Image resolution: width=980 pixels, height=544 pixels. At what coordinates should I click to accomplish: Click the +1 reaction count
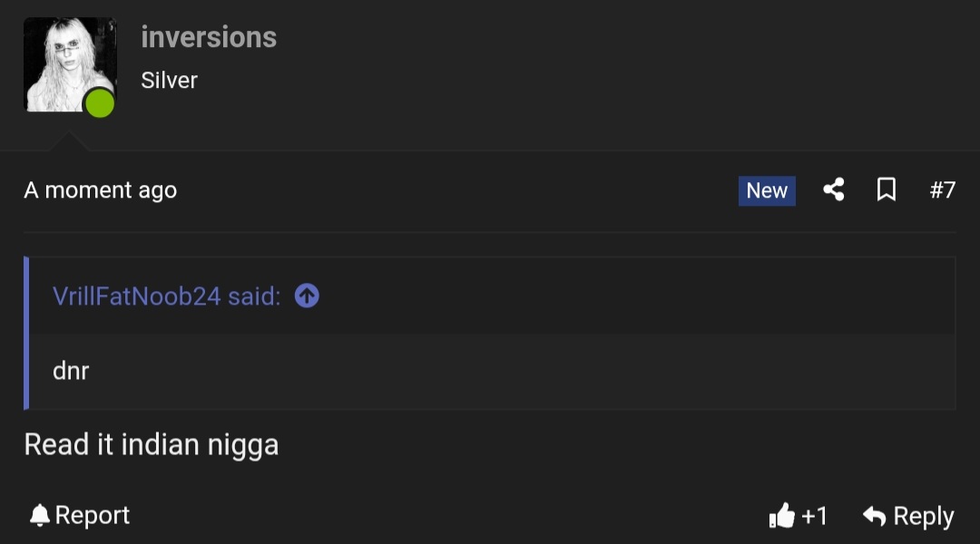coord(814,516)
